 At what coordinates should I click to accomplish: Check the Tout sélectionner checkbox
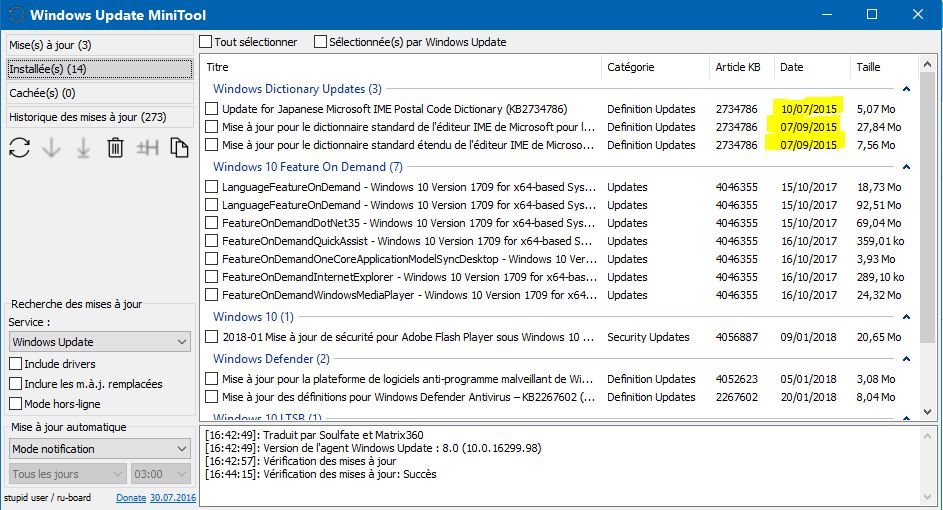[x=206, y=42]
